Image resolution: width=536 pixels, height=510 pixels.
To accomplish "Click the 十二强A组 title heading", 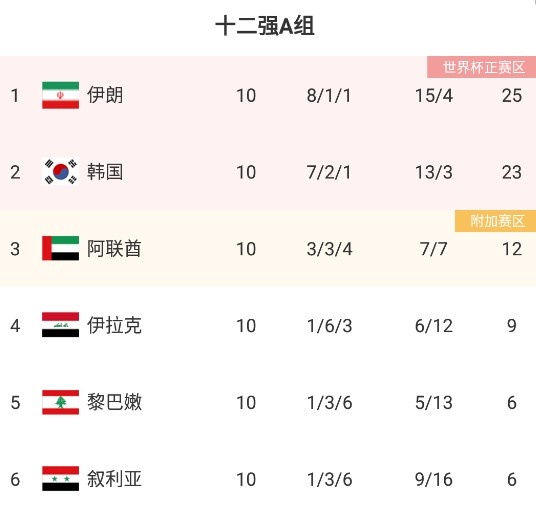I will pos(265,26).
